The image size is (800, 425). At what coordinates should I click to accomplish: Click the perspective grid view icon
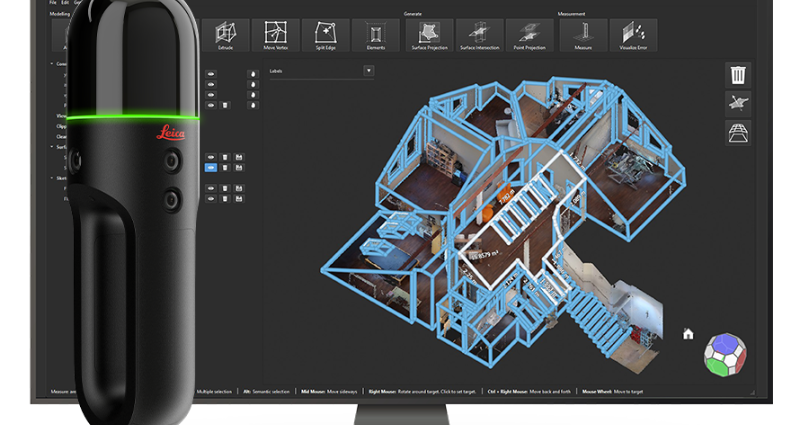pyautogui.click(x=738, y=134)
